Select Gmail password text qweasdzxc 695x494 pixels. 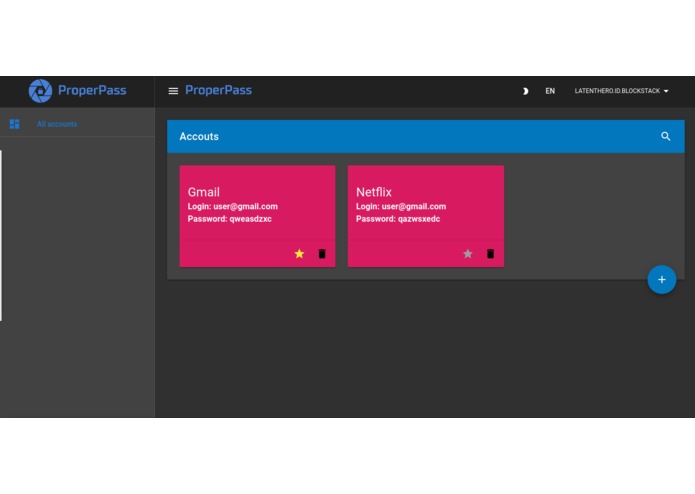(x=250, y=219)
